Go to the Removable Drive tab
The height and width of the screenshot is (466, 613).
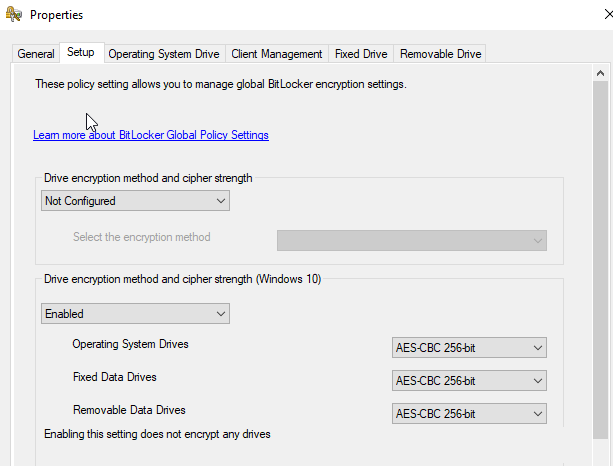pyautogui.click(x=440, y=54)
